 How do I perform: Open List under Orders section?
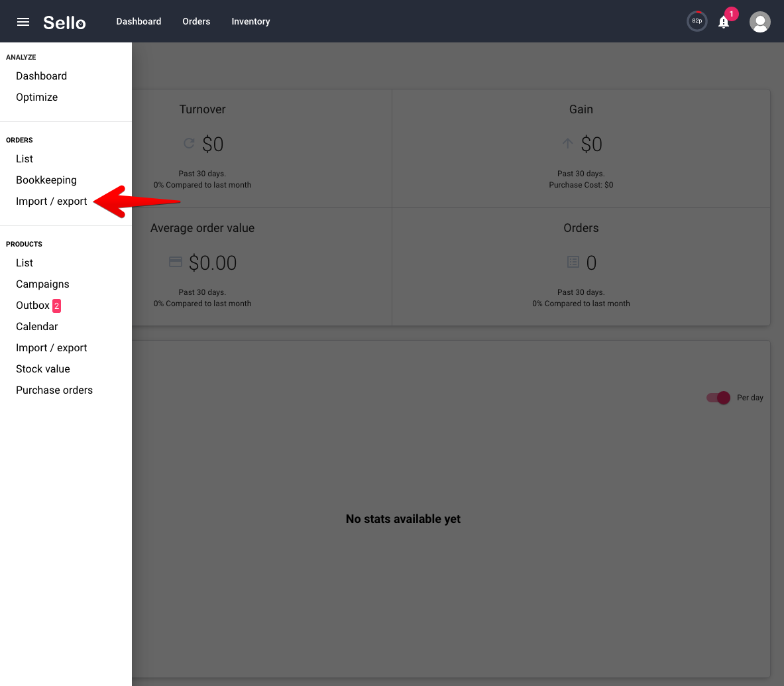point(25,159)
